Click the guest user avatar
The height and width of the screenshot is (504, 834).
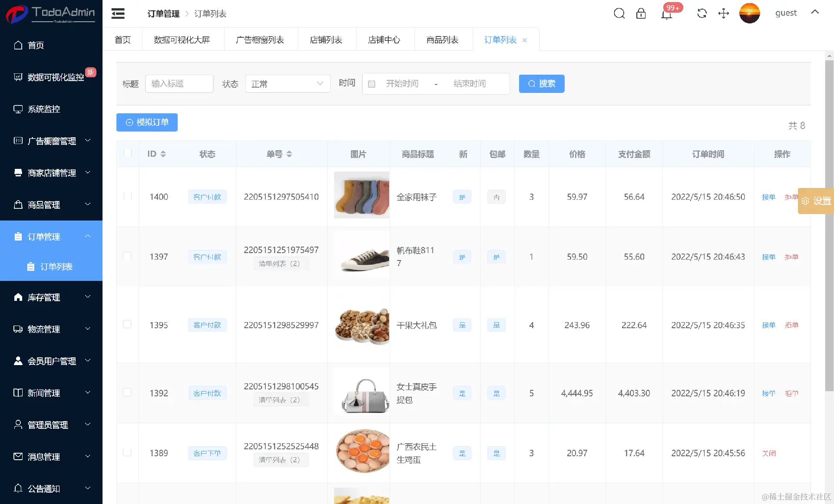[x=749, y=13]
